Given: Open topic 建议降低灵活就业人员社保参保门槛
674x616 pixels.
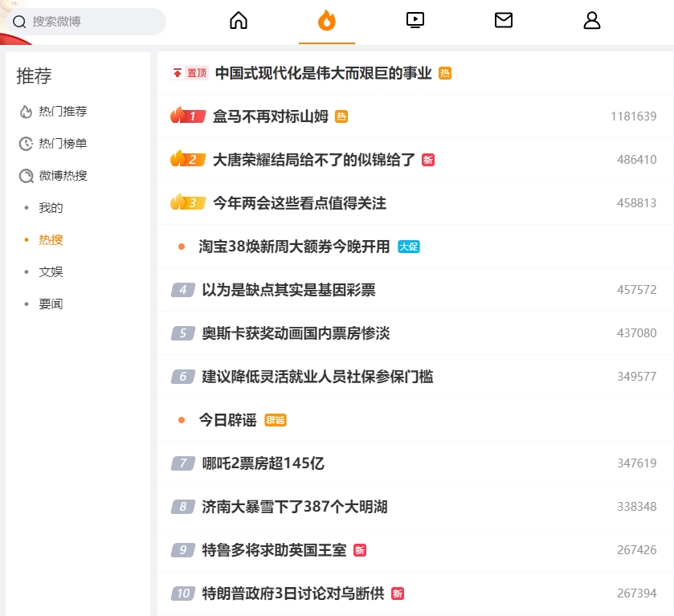Looking at the screenshot, I should [x=317, y=377].
